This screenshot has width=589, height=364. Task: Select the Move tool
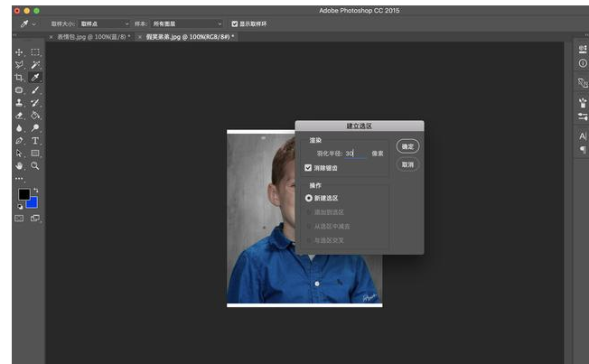point(20,52)
